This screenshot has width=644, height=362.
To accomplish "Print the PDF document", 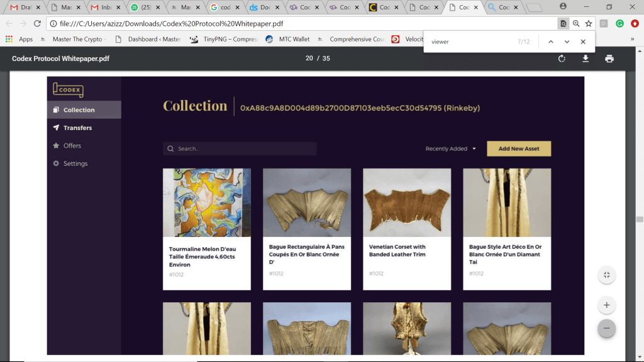I will pos(609,58).
